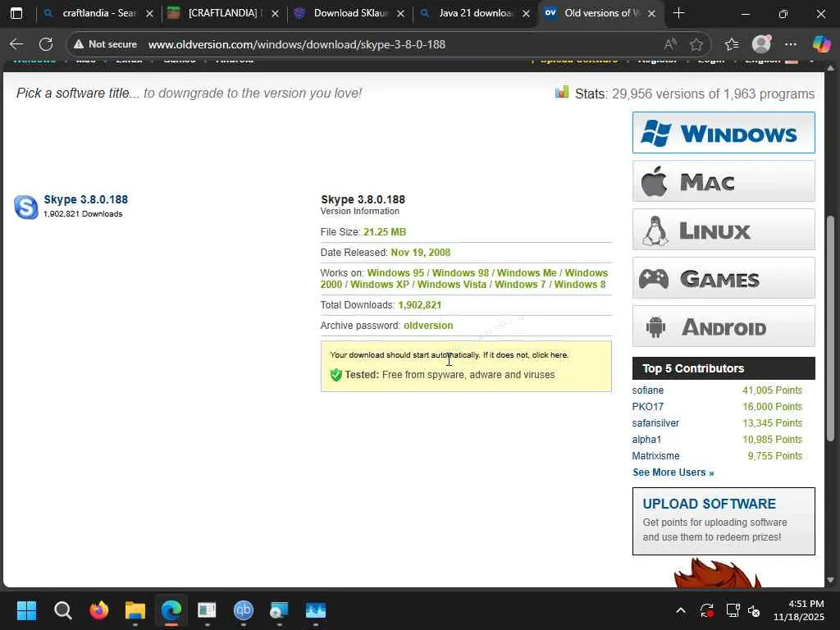Switch to Microsoft Edge in the taskbar
Image resolution: width=840 pixels, height=630 pixels.
tap(171, 610)
